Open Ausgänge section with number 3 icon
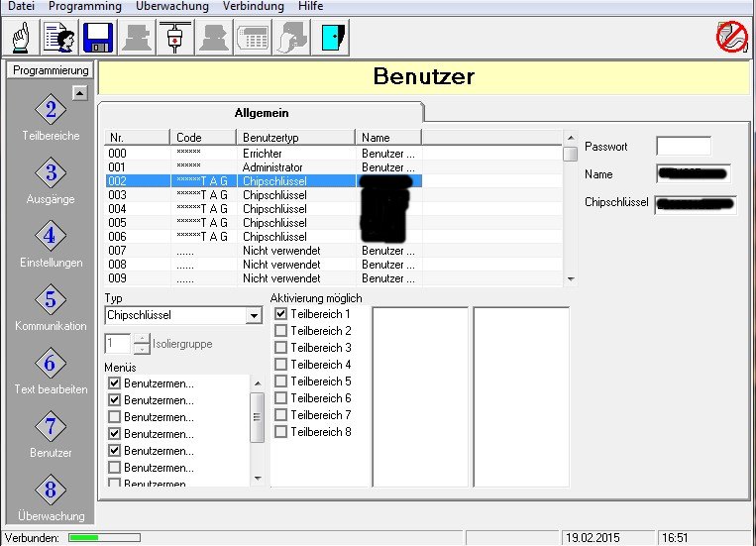Viewport: 756px width, 546px height. pyautogui.click(x=51, y=174)
